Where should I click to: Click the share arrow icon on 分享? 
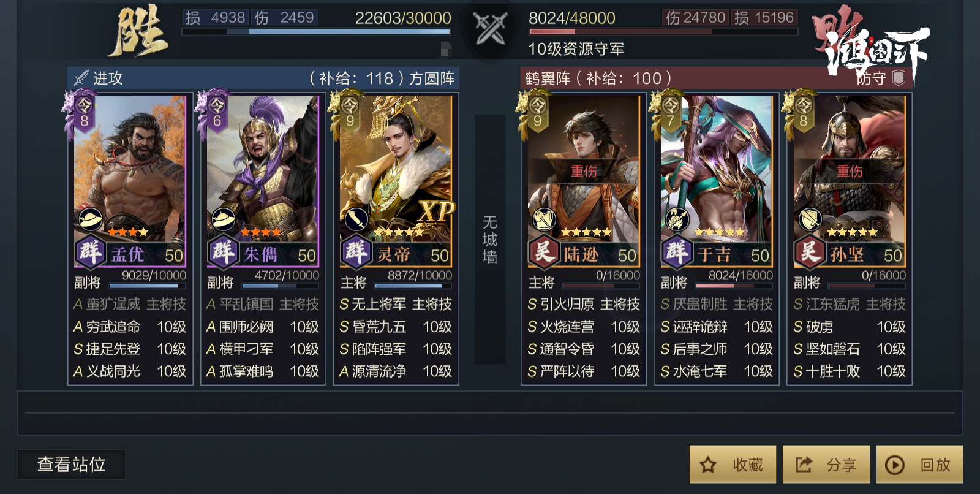tap(804, 465)
